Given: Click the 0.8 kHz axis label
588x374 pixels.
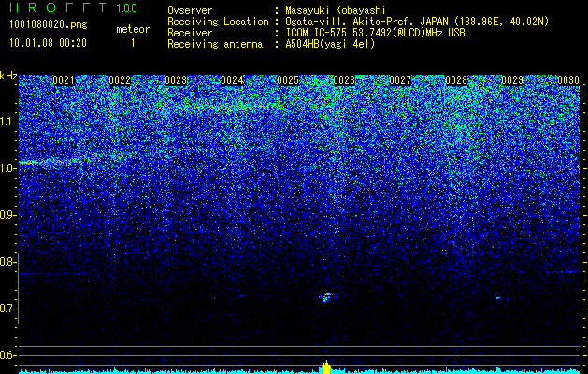Looking at the screenshot, I should point(7,262).
